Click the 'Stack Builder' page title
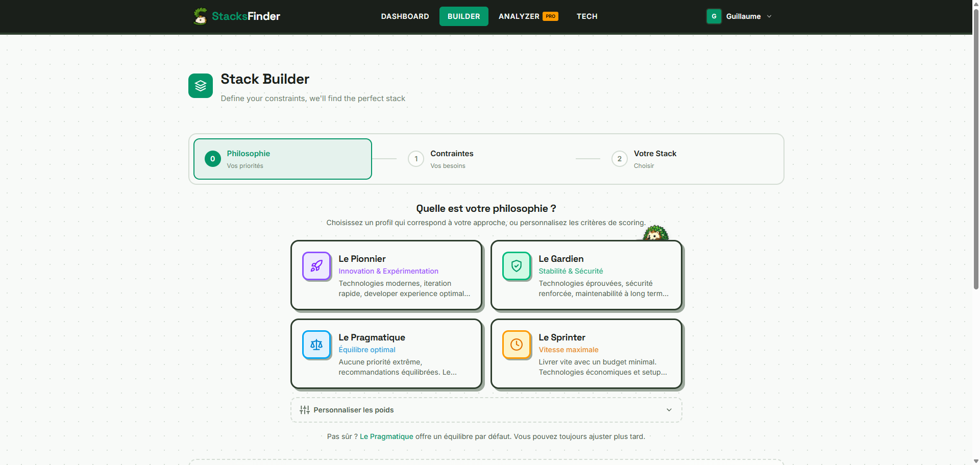The height and width of the screenshot is (465, 980). [x=265, y=79]
